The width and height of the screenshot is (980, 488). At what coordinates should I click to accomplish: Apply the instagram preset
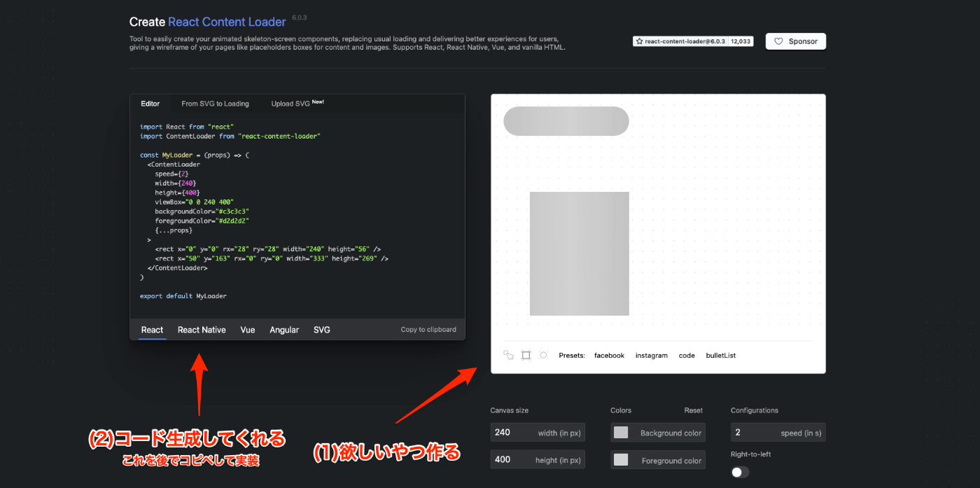tap(652, 356)
